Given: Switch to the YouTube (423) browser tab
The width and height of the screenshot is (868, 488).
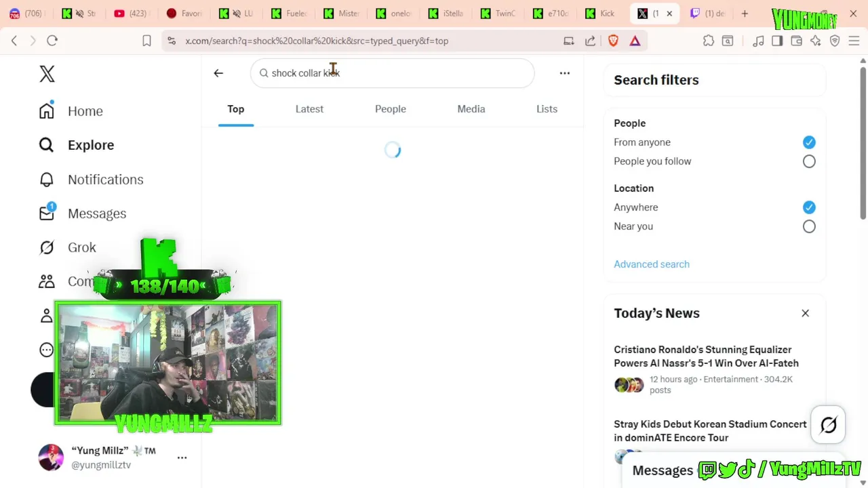Looking at the screenshot, I should tap(131, 14).
